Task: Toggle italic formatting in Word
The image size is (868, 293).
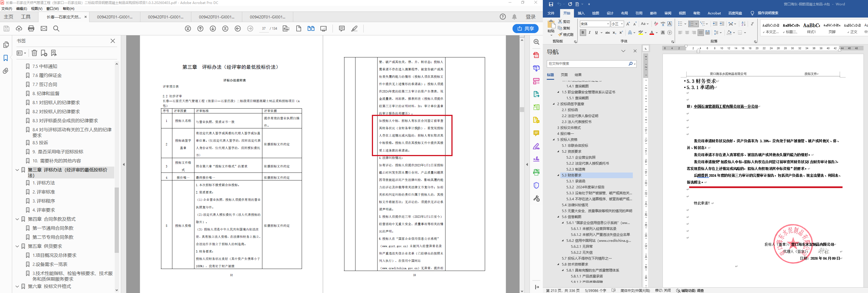Action: pyautogui.click(x=590, y=32)
